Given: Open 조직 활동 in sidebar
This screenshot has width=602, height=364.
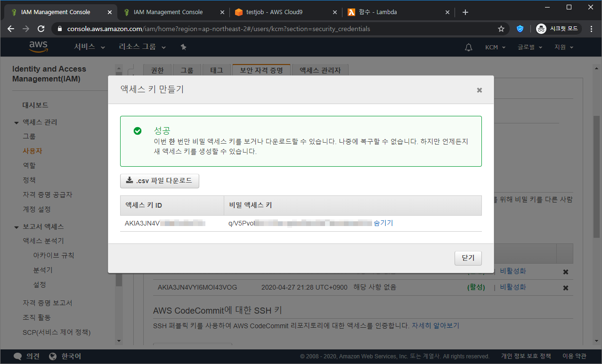Looking at the screenshot, I should pyautogui.click(x=37, y=317).
